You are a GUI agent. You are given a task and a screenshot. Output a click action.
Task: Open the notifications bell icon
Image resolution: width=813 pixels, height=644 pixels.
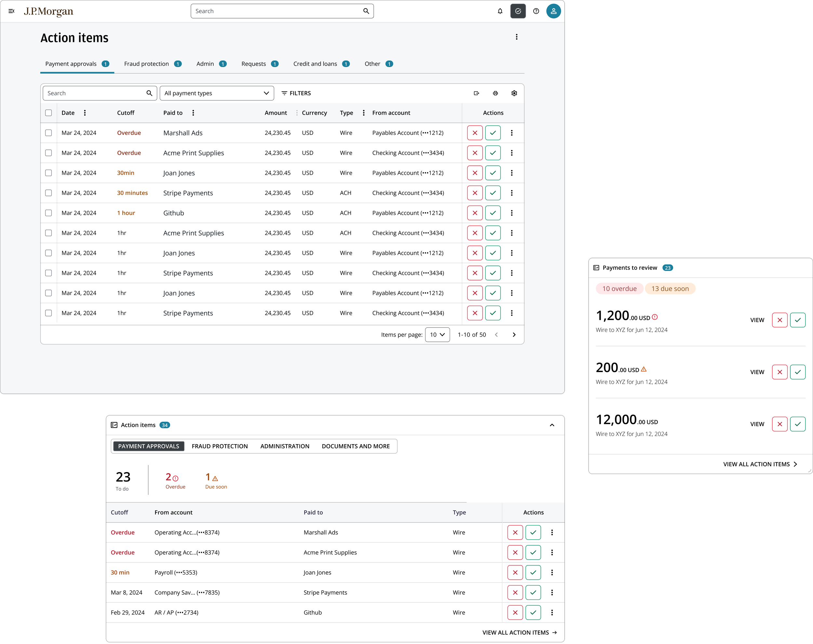[x=500, y=11]
